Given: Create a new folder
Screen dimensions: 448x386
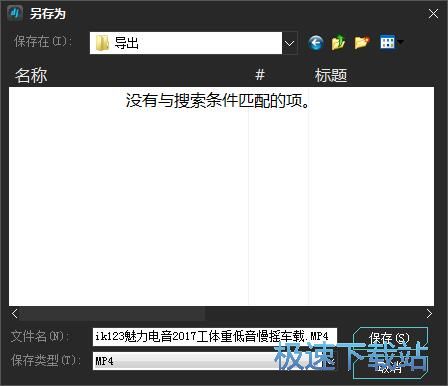Looking at the screenshot, I should [362, 43].
